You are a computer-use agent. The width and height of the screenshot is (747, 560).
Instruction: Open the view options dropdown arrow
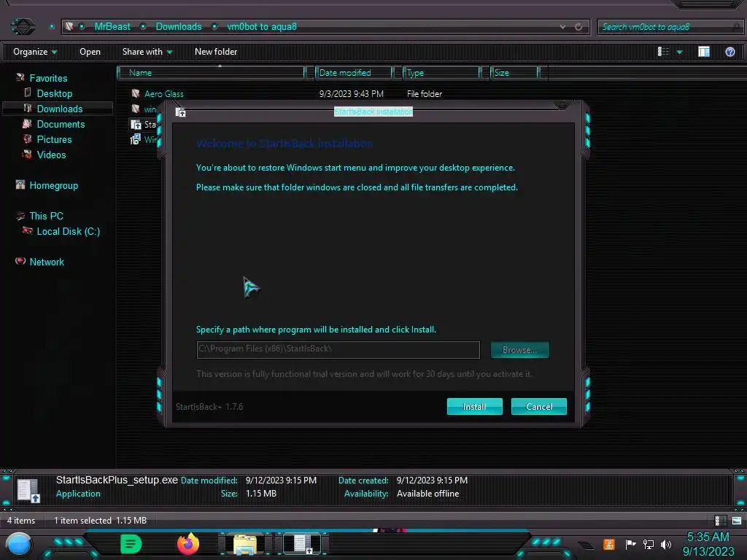[680, 52]
